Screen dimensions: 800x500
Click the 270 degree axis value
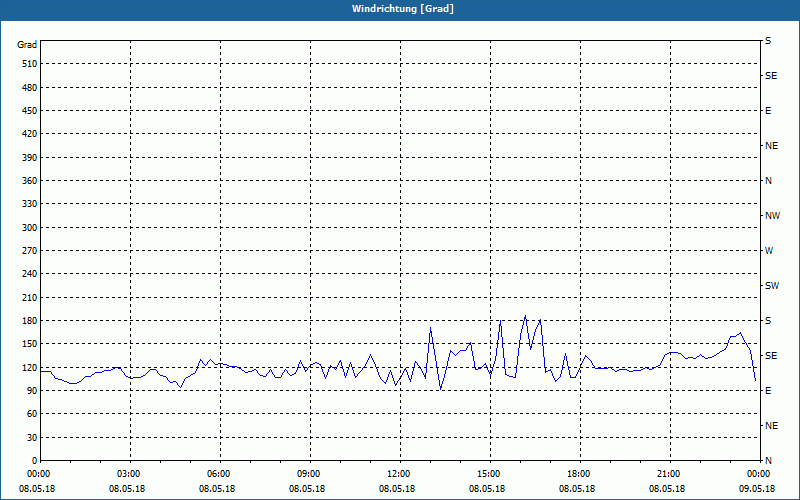click(29, 251)
